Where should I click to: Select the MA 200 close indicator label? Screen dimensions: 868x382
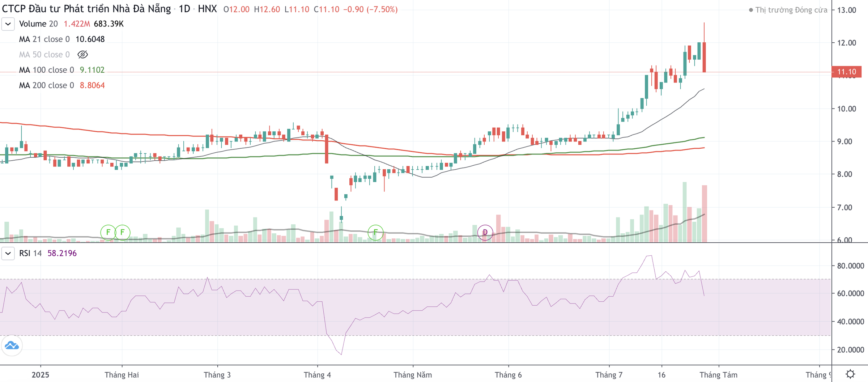tap(46, 85)
